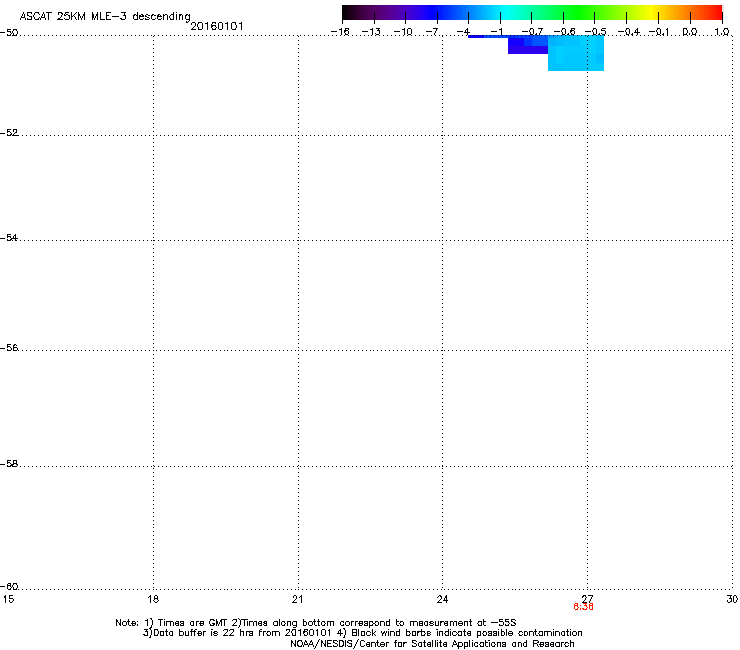This screenshot has width=740, height=650.
Task: Select the latitude label '-60'
Action: [x=9, y=587]
